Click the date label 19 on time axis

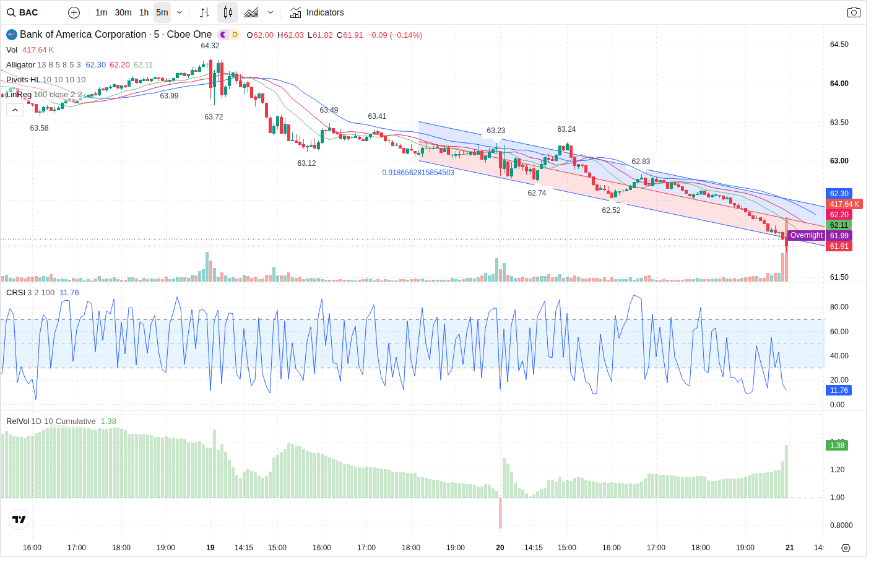[x=210, y=548]
